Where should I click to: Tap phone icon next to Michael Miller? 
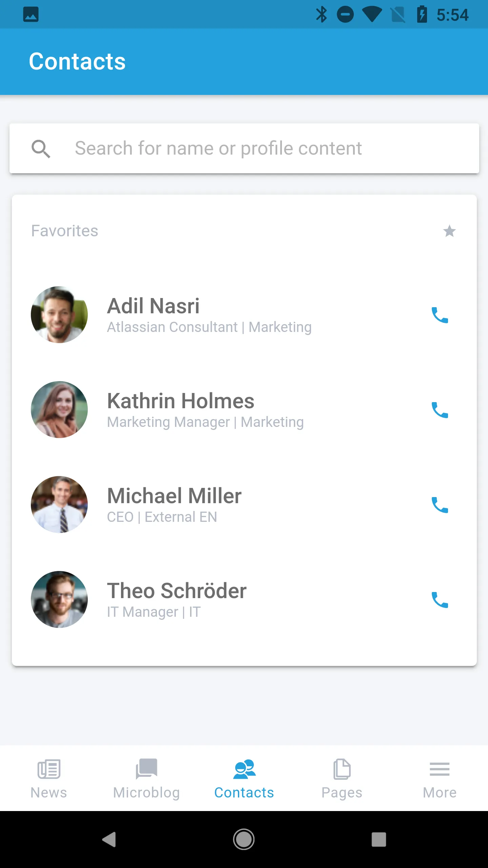440,505
